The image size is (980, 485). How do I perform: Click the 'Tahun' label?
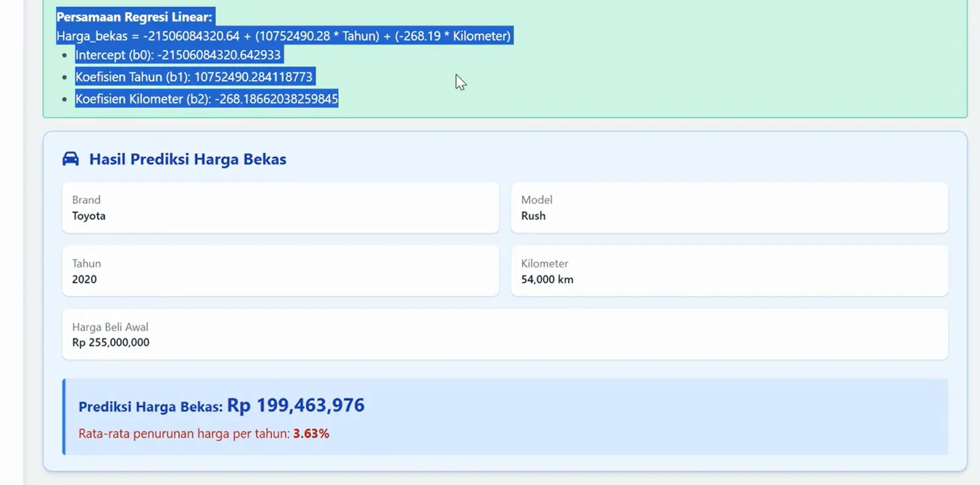(x=86, y=264)
